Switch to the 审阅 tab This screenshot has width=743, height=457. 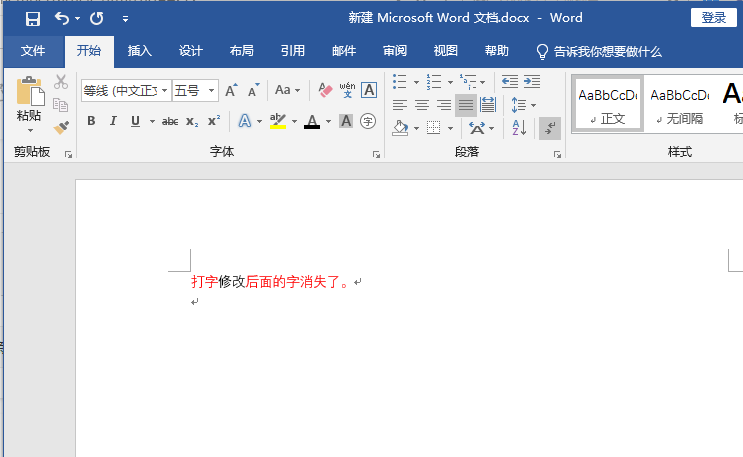pos(395,51)
